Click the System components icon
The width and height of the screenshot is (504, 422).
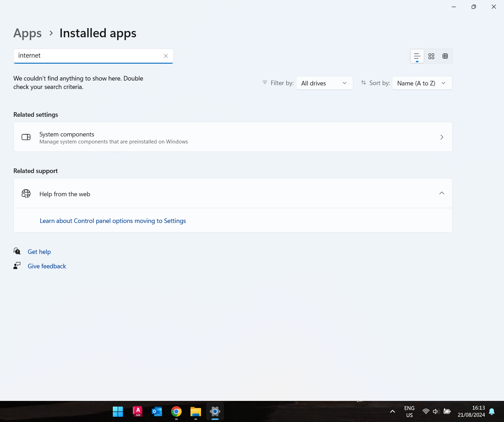(26, 137)
